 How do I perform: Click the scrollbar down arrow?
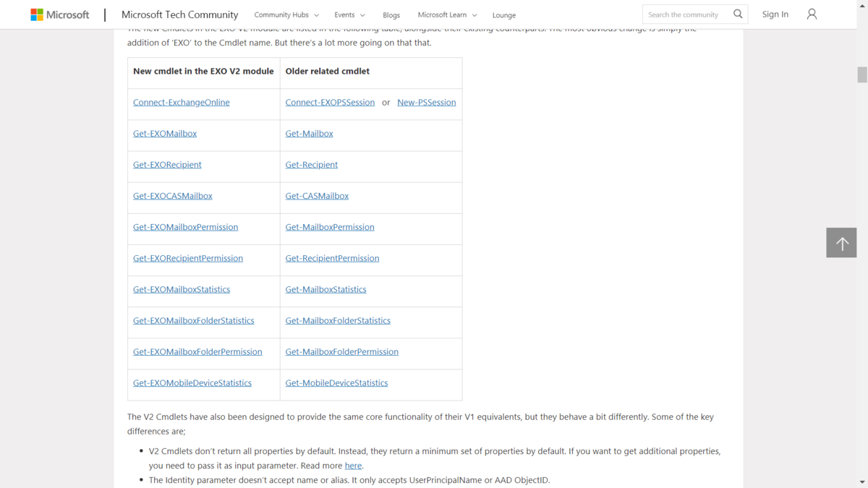pyautogui.click(x=862, y=482)
